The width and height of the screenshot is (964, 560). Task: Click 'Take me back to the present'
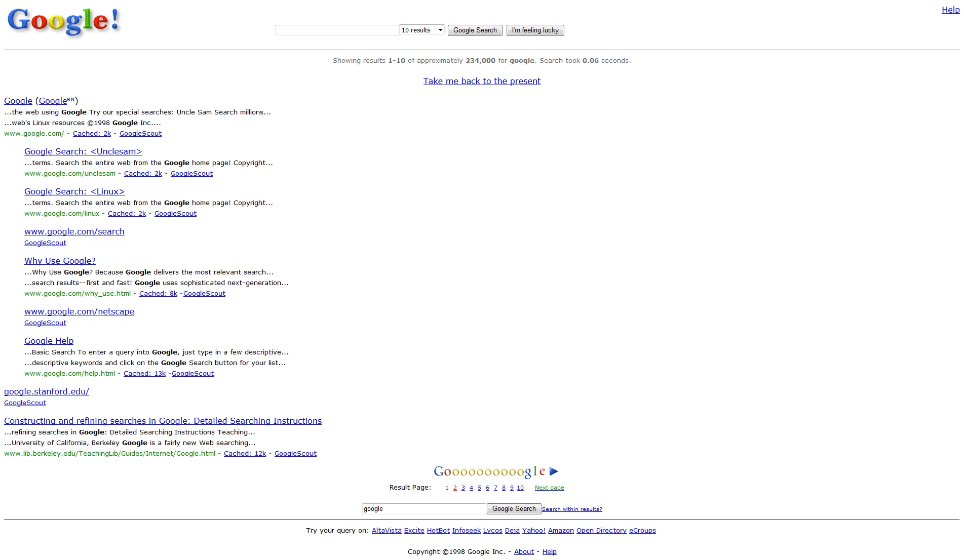[x=482, y=81]
